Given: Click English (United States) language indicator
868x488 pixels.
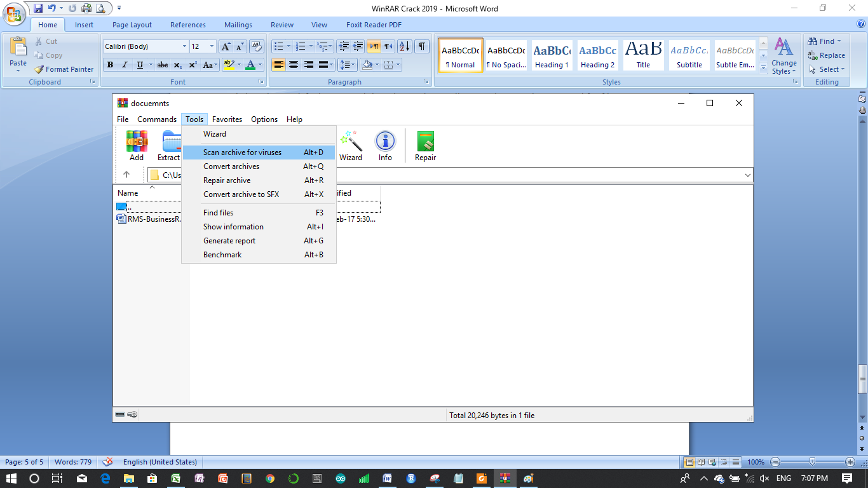Looking at the screenshot, I should [x=159, y=462].
